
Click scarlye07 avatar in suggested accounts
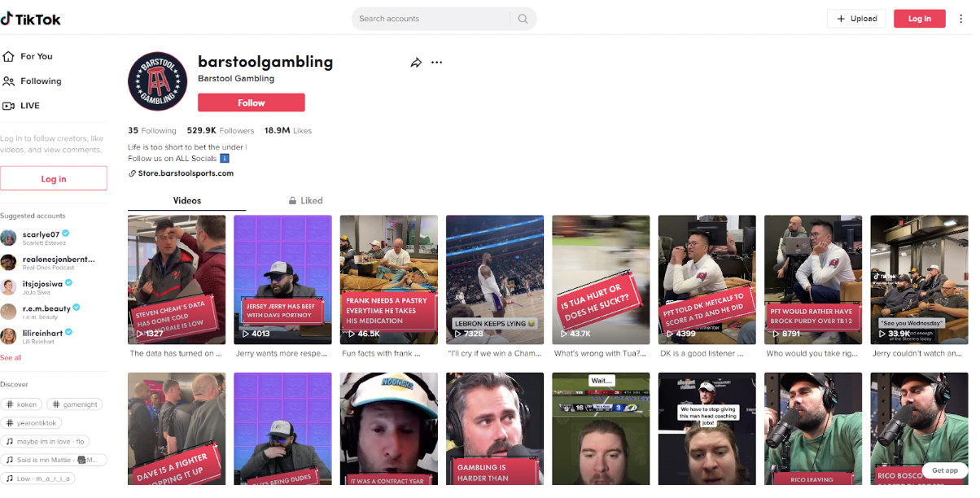8,238
